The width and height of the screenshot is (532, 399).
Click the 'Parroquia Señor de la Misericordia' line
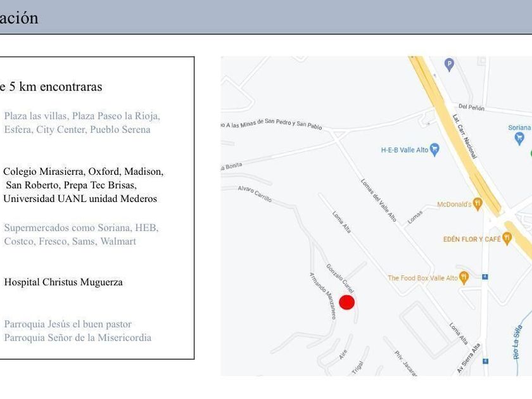tap(77, 338)
